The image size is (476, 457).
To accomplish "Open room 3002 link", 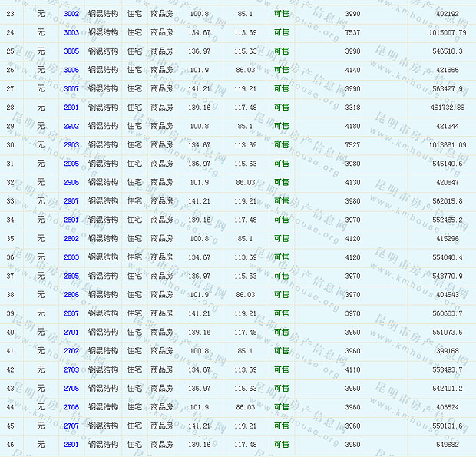I will (x=71, y=14).
